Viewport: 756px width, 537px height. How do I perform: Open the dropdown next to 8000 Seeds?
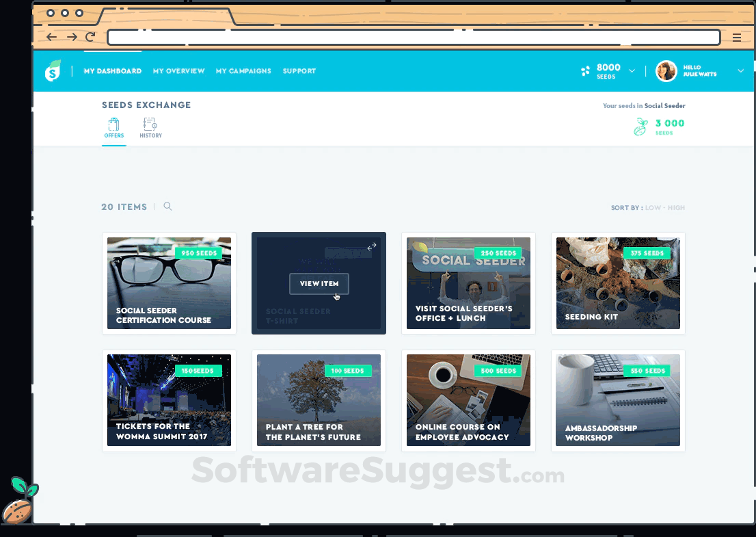coord(632,70)
